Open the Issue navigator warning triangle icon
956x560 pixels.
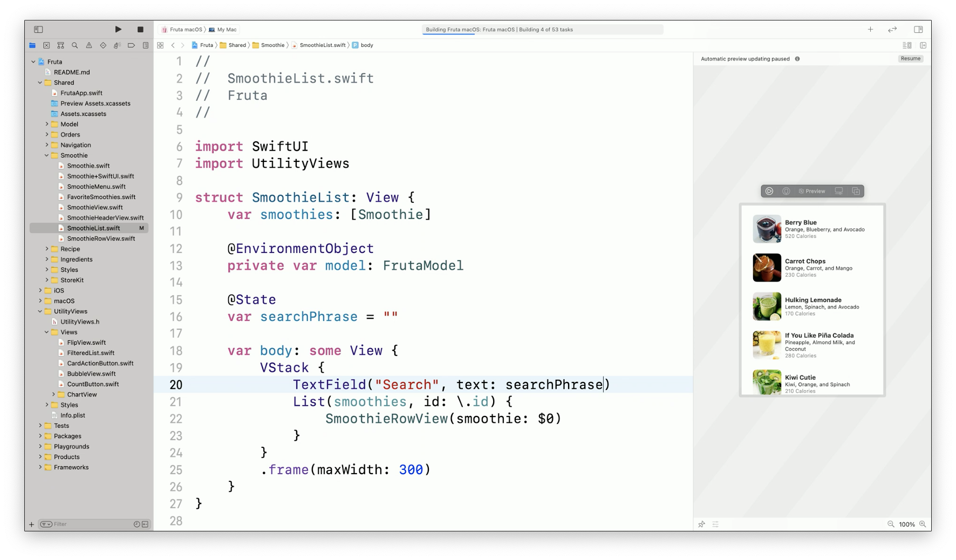pyautogui.click(x=89, y=45)
